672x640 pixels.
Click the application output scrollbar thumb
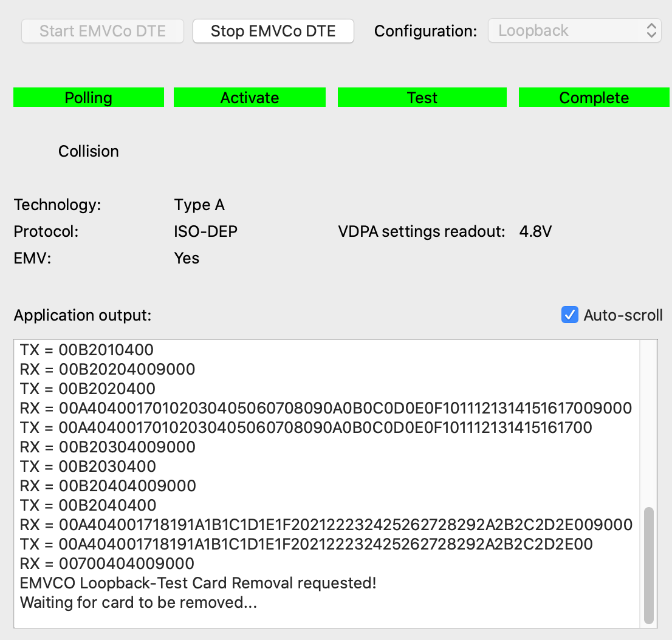[x=649, y=565]
